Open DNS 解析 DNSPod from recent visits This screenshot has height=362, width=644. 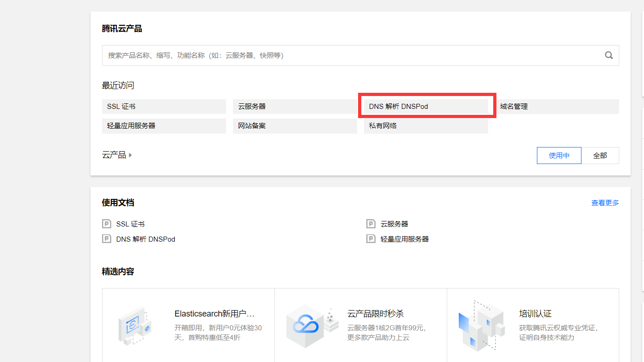(426, 106)
